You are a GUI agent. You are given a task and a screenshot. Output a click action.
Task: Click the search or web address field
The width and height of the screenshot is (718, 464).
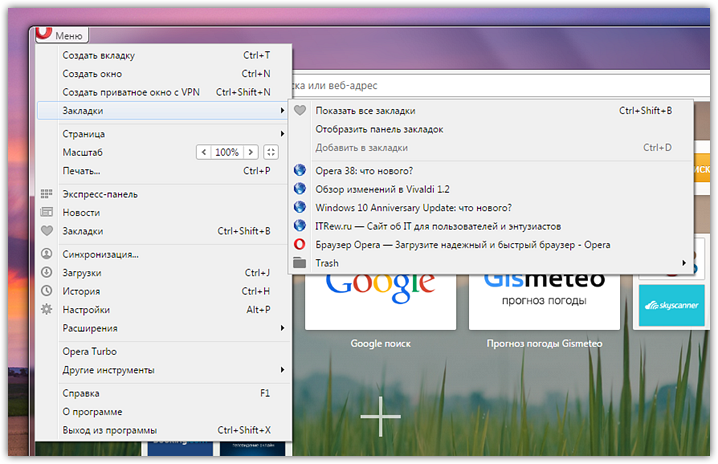pyautogui.click(x=500, y=85)
